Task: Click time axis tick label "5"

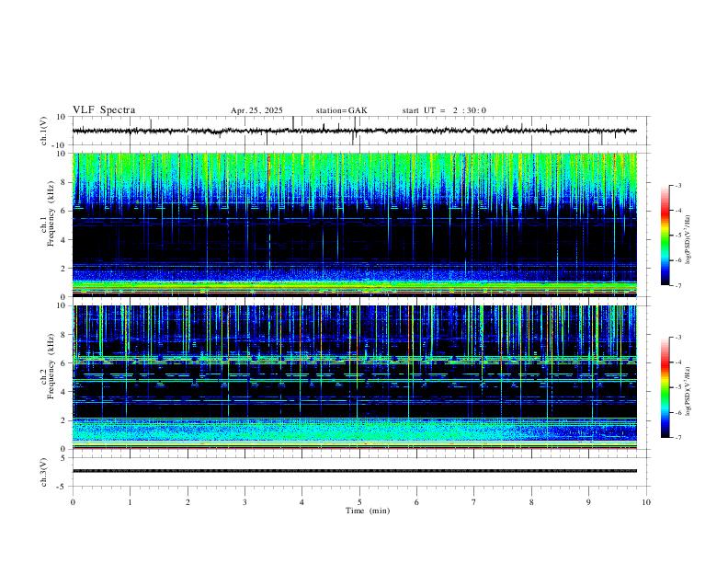Action: coord(359,502)
